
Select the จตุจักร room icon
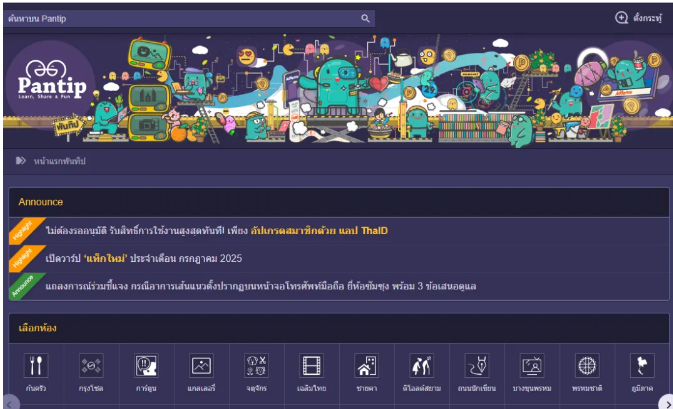256,368
